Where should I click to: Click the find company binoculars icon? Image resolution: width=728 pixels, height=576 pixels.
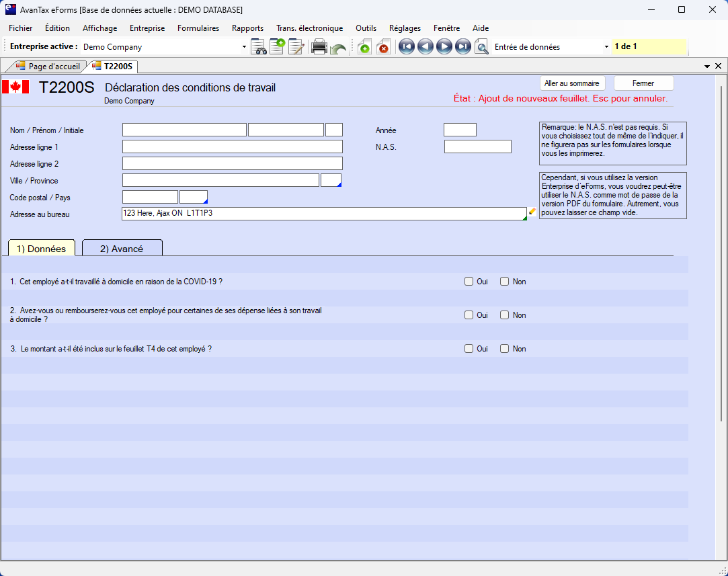[x=259, y=47]
